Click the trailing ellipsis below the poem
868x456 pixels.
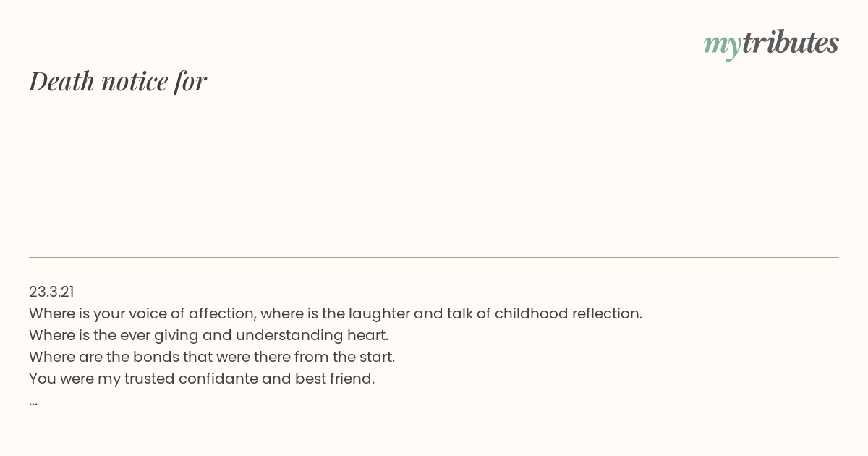click(x=33, y=402)
